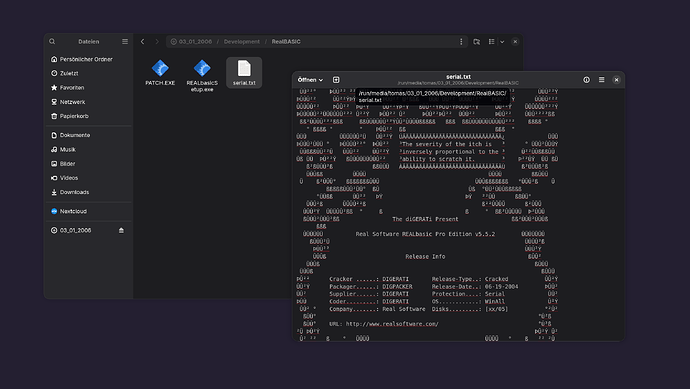
Task: Expand the Öffnen dropdown arrow
Action: pyautogui.click(x=321, y=80)
